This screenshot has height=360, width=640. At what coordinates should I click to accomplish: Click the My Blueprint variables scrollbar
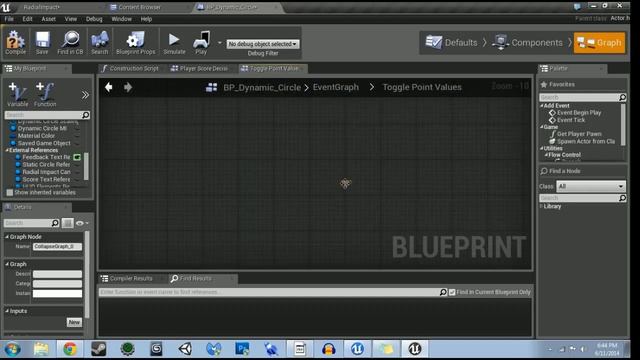[x=86, y=166]
